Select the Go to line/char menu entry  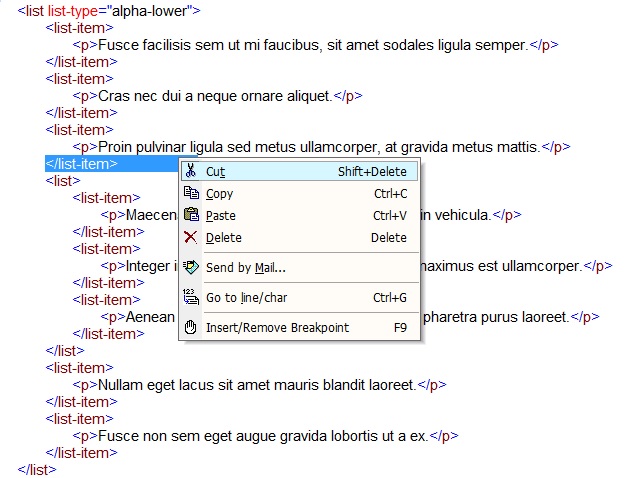245,297
